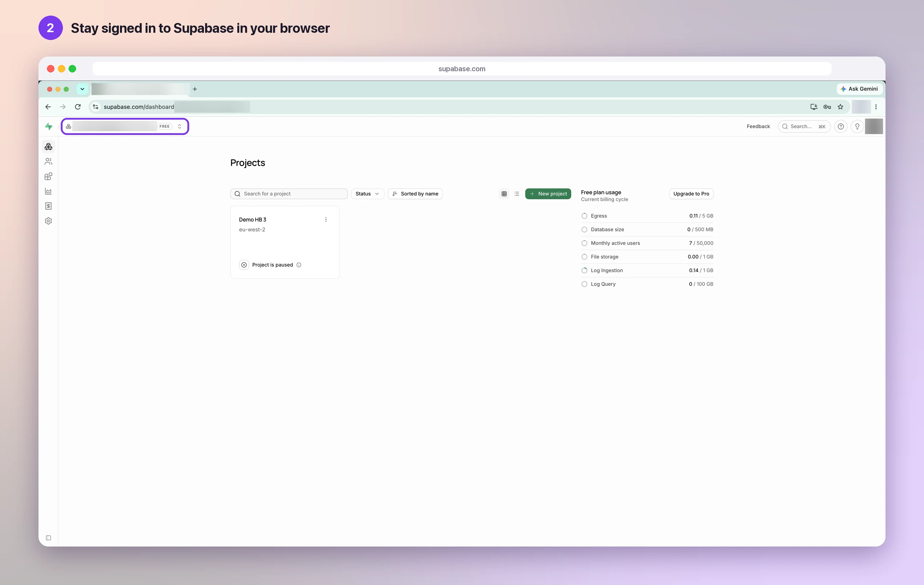
Task: Open a new browser tab
Action: click(195, 89)
